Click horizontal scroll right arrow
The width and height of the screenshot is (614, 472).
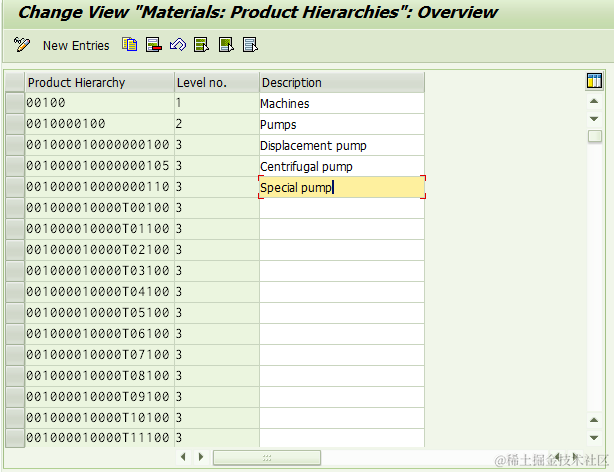(201, 457)
